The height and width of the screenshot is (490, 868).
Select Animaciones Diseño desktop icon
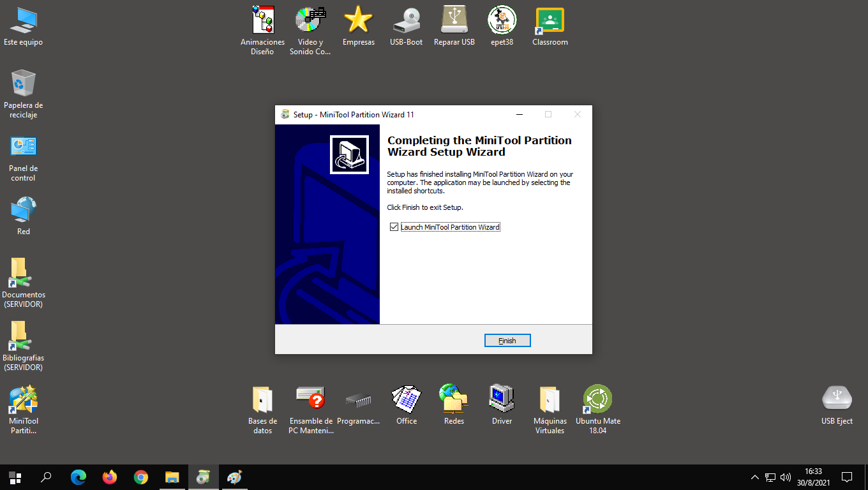[x=262, y=31]
